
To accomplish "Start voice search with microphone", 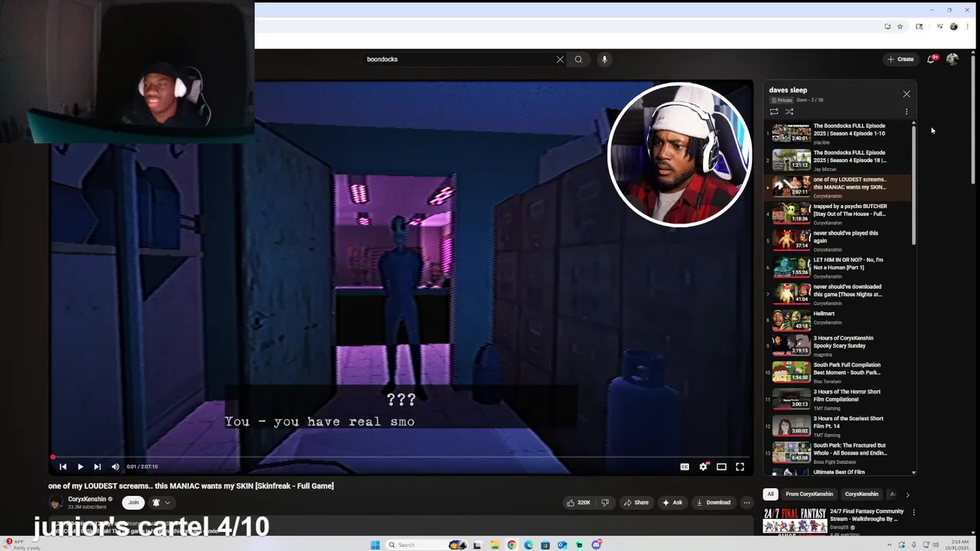I will pyautogui.click(x=604, y=59).
